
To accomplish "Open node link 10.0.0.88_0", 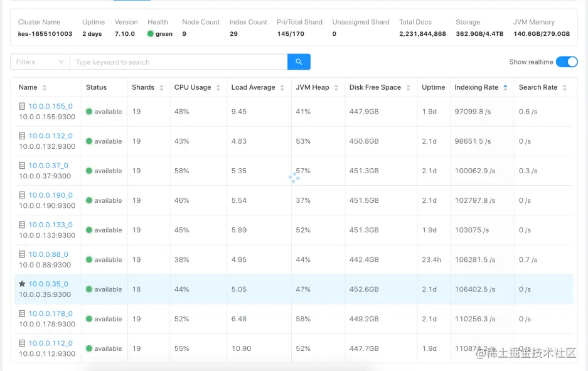I will click(x=48, y=254).
